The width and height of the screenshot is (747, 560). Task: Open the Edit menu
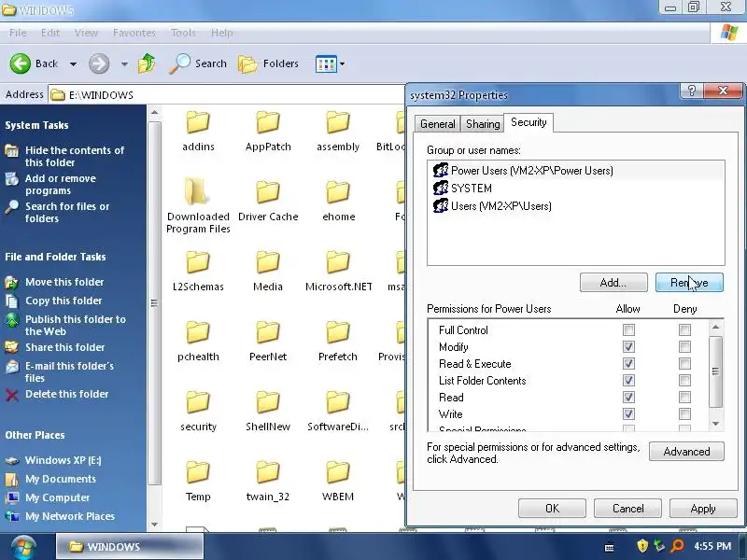point(50,33)
